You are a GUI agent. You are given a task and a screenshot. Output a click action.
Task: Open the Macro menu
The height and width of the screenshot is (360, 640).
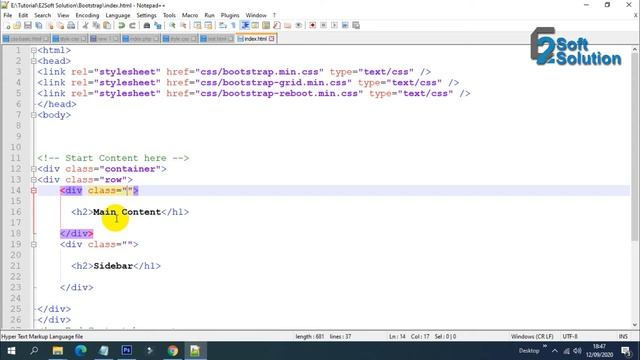click(x=190, y=15)
